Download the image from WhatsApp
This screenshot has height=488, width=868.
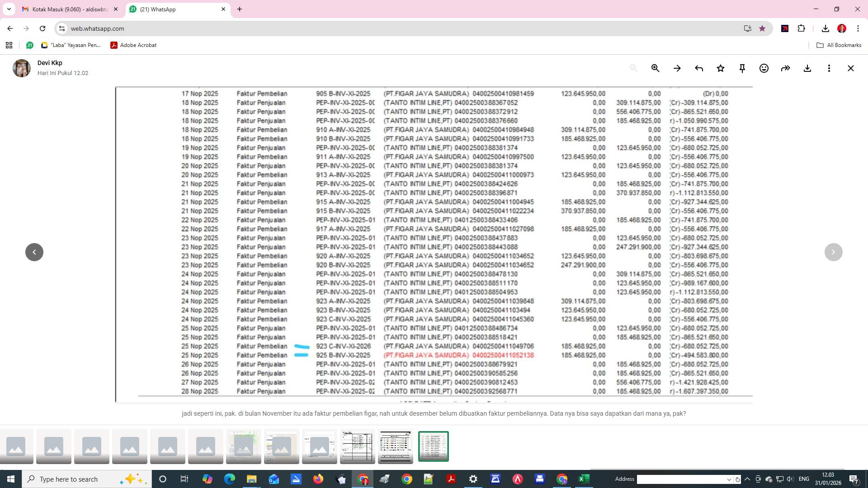point(807,68)
